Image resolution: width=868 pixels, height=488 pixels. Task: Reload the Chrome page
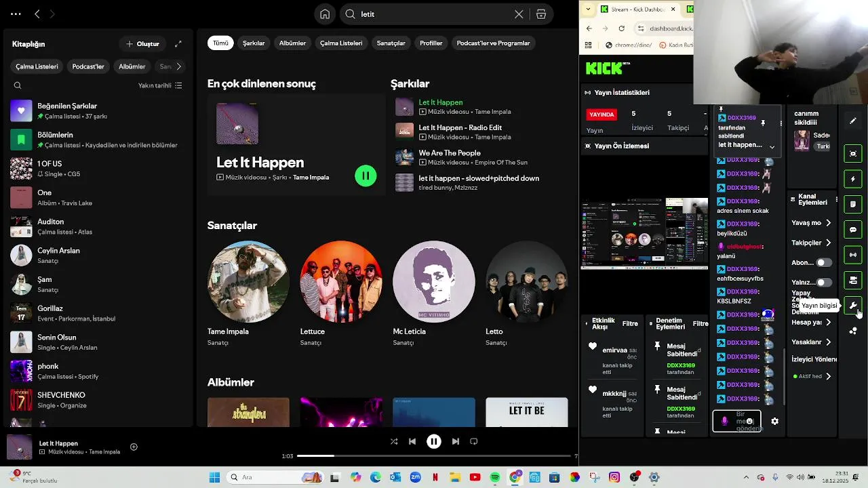622,28
